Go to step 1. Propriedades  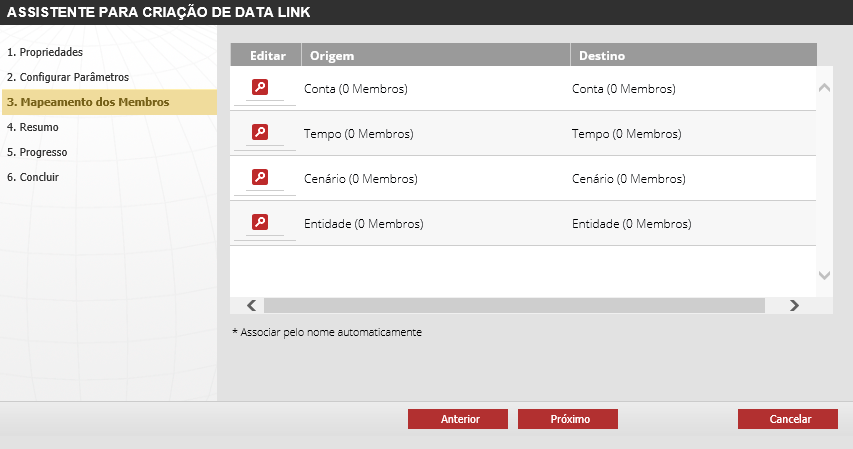point(45,52)
